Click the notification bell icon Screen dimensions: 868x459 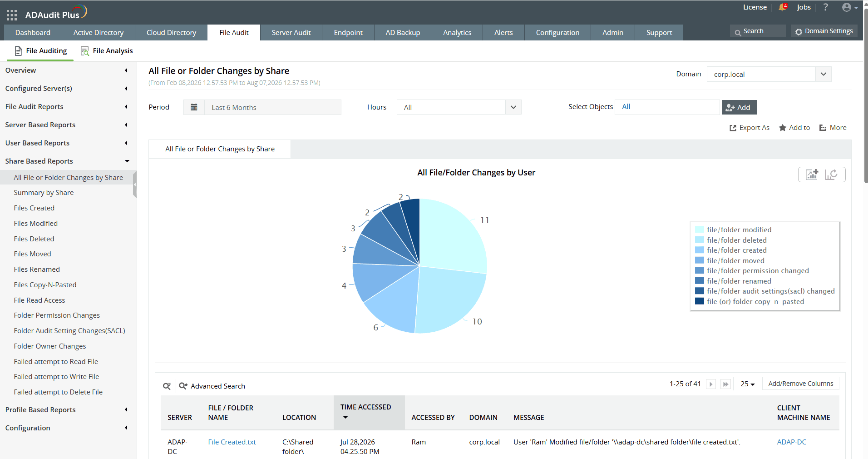pos(782,7)
